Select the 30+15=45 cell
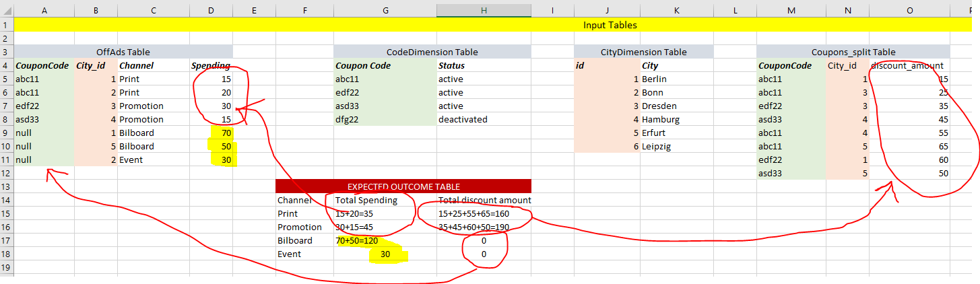Image resolution: width=980 pixels, height=284 pixels. tap(385, 227)
